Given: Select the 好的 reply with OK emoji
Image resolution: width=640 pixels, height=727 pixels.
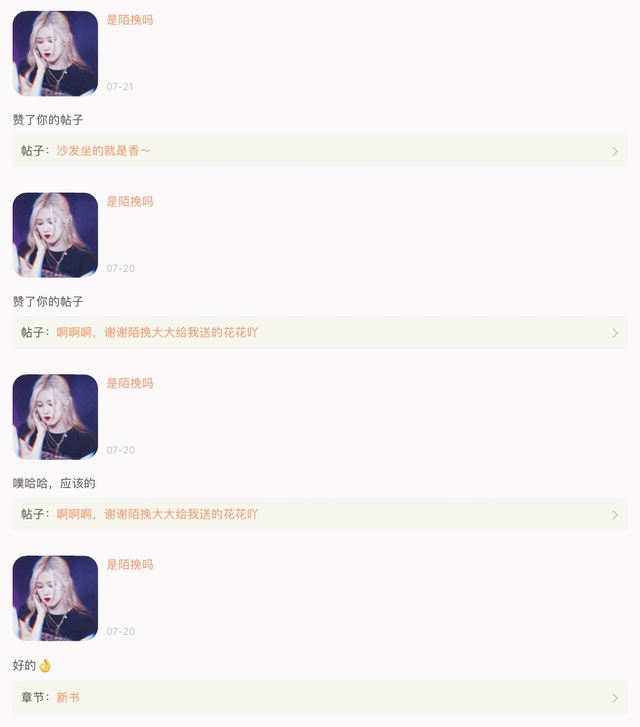Looking at the screenshot, I should [x=32, y=665].
